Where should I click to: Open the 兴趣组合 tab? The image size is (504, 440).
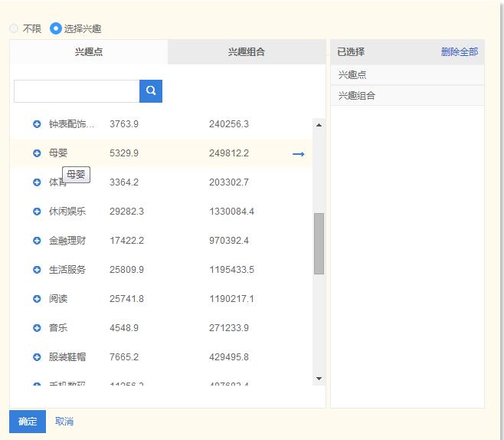tap(247, 52)
